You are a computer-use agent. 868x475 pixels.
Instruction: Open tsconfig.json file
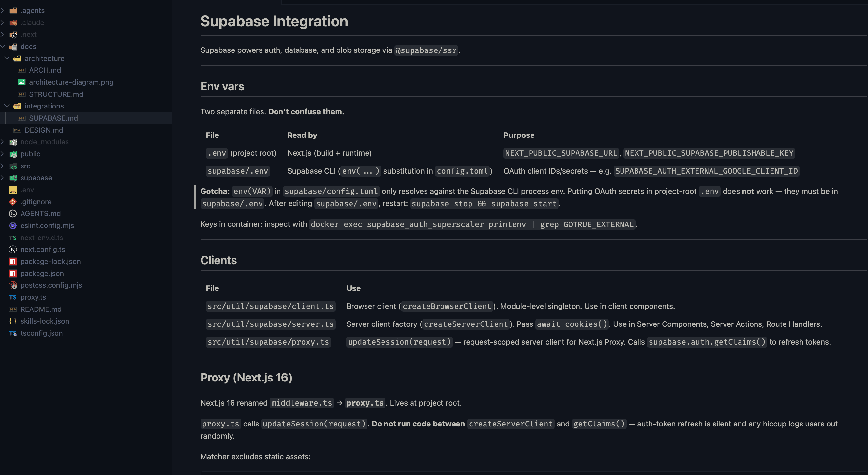coord(41,333)
